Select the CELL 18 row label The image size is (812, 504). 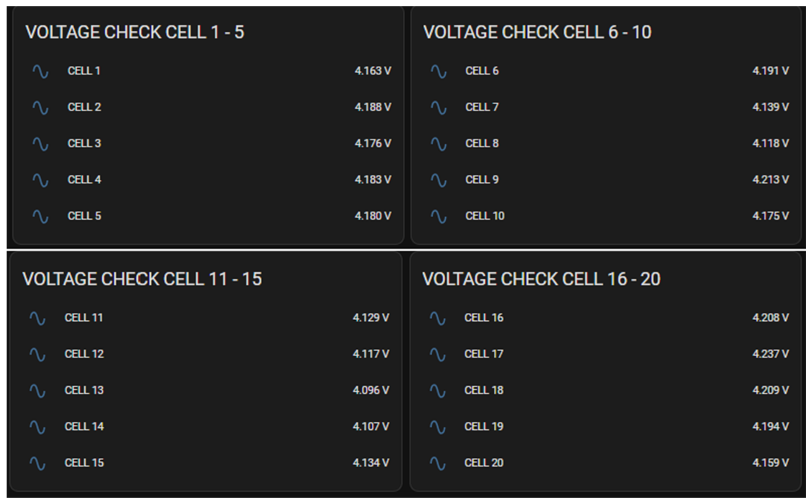484,390
